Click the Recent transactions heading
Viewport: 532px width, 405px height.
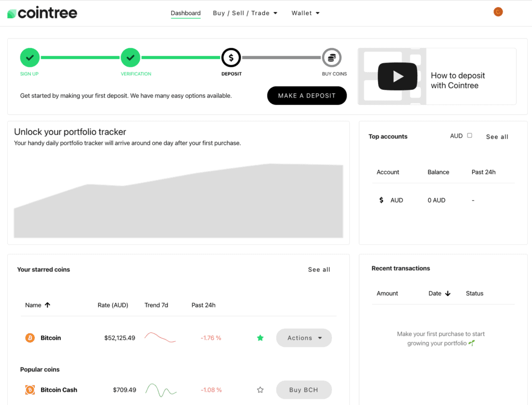pos(401,268)
